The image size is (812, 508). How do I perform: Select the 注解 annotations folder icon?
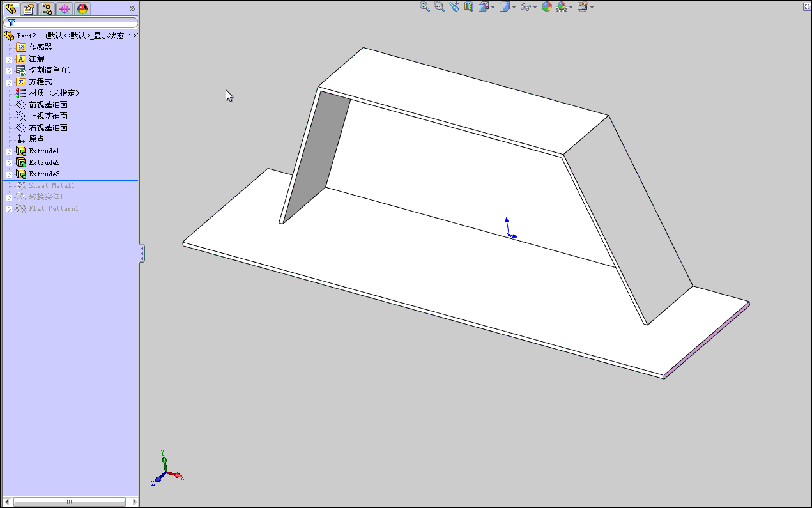tap(21, 59)
